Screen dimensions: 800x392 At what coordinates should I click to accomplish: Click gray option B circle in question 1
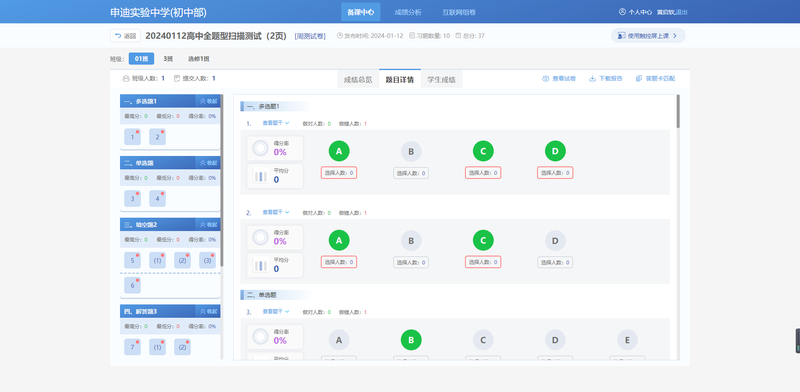click(x=411, y=151)
